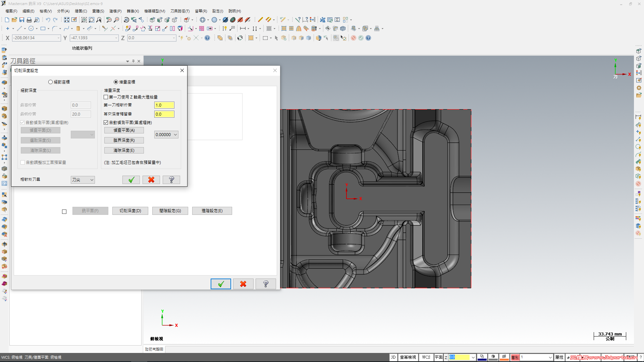Uncheck 自動偵測平面 under 增量深度

pos(106,122)
